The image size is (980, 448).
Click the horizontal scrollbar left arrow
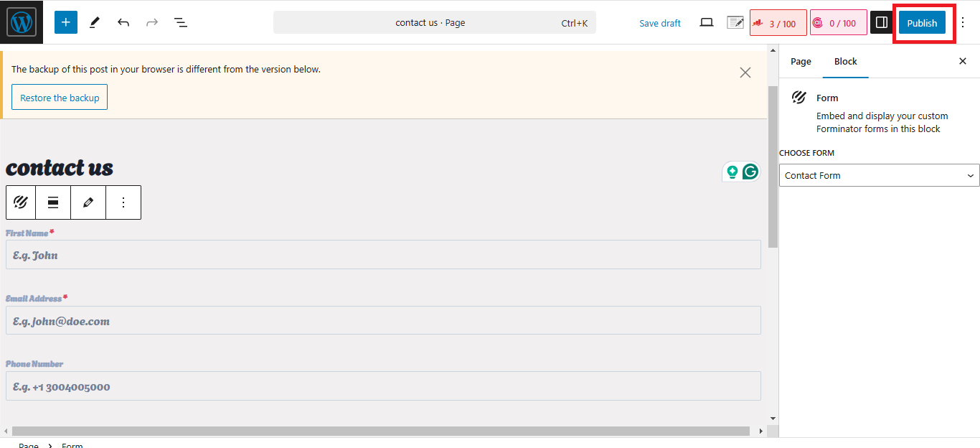[6, 431]
